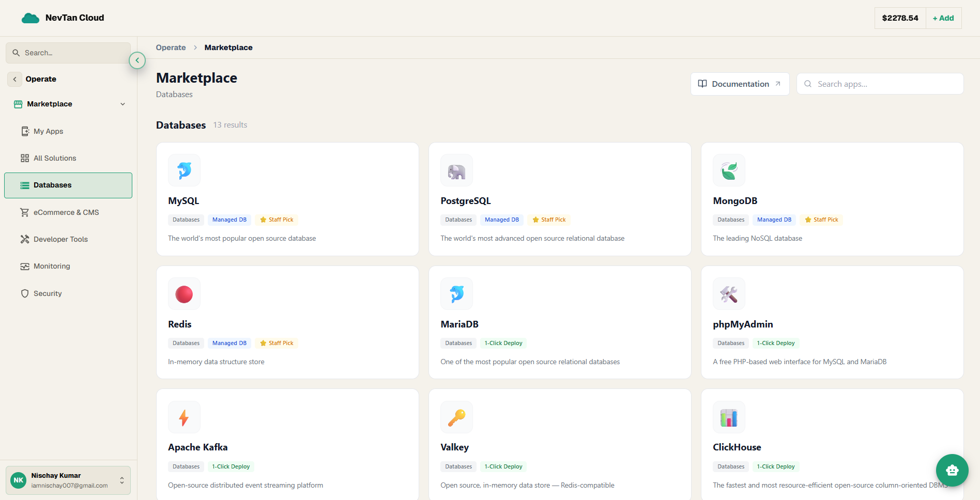Open the Monitoring category
The width and height of the screenshot is (980, 500).
[68, 267]
